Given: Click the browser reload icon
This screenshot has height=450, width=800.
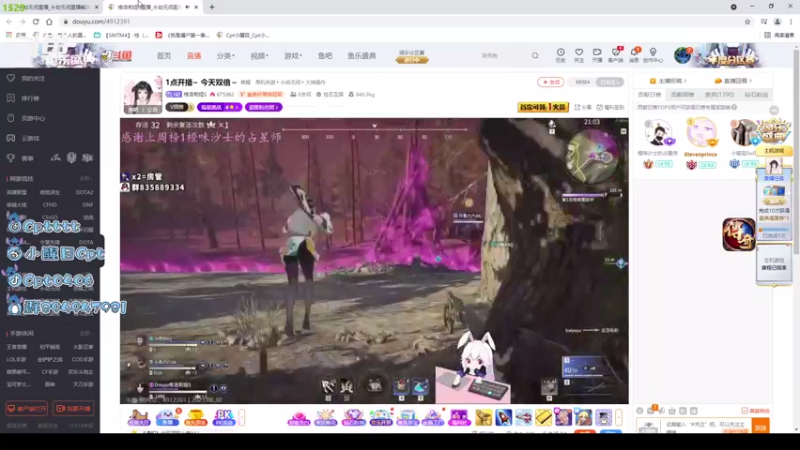Looking at the screenshot, I should (36, 21).
